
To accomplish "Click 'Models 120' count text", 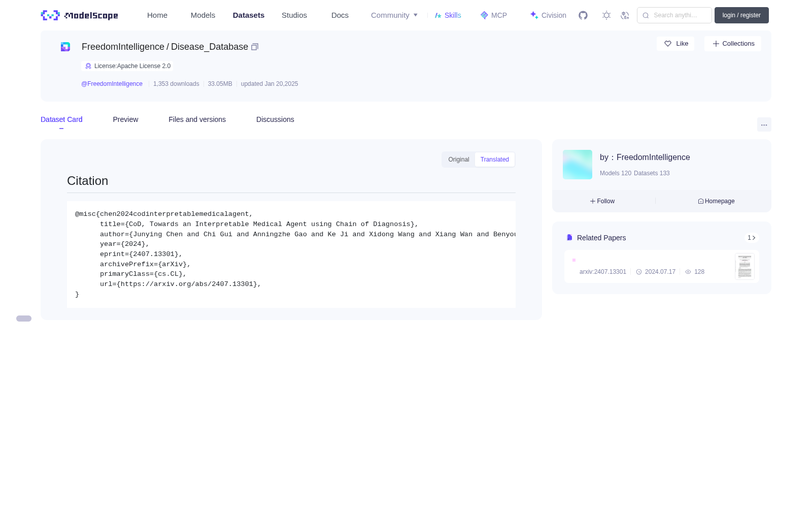I will (x=616, y=173).
